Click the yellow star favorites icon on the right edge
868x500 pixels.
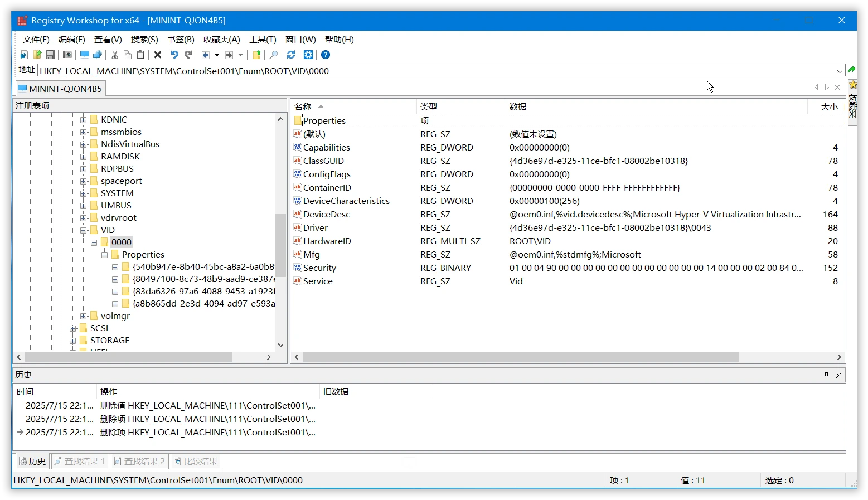(852, 84)
